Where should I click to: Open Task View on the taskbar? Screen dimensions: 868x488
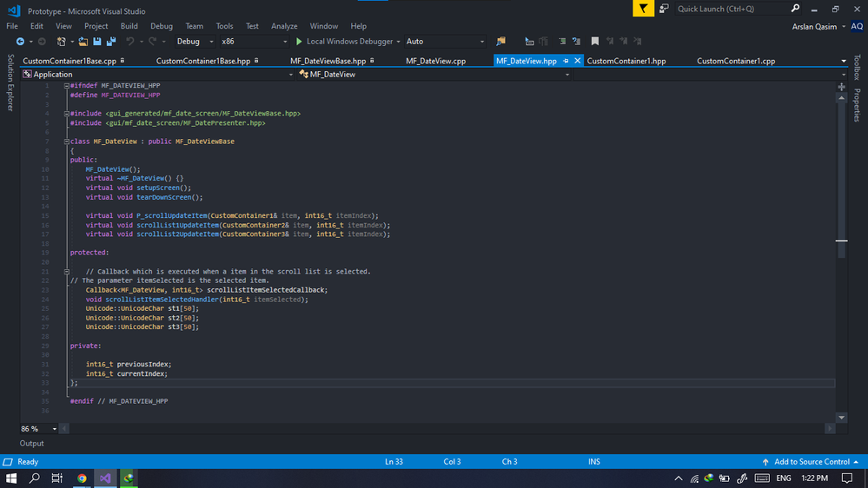pos(57,478)
